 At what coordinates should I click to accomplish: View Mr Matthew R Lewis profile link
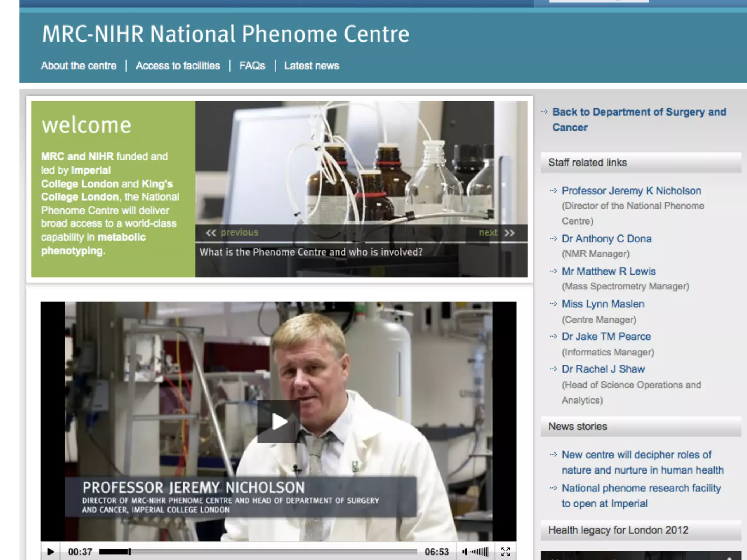pos(608,271)
